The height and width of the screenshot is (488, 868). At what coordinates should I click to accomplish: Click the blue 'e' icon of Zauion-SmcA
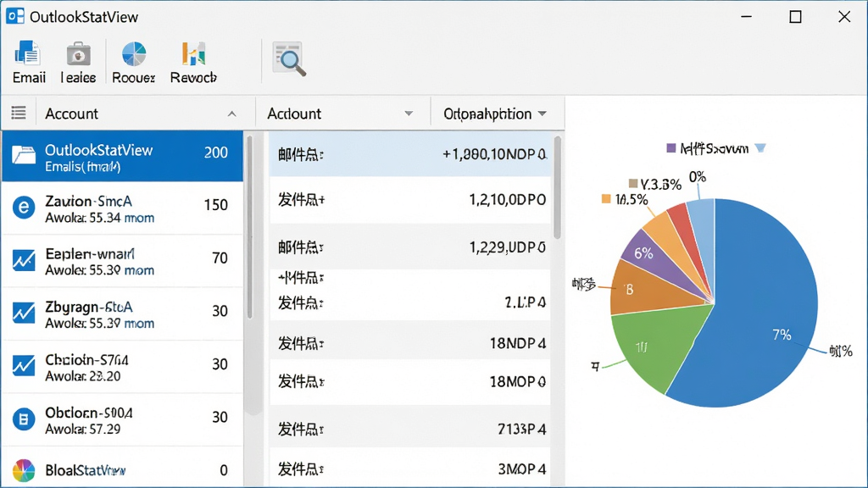coord(24,208)
